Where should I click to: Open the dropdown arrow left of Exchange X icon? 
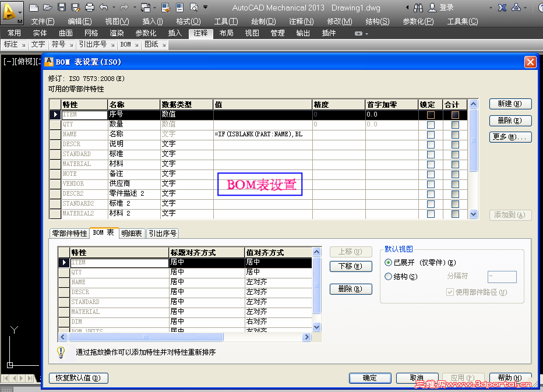tap(491, 7)
